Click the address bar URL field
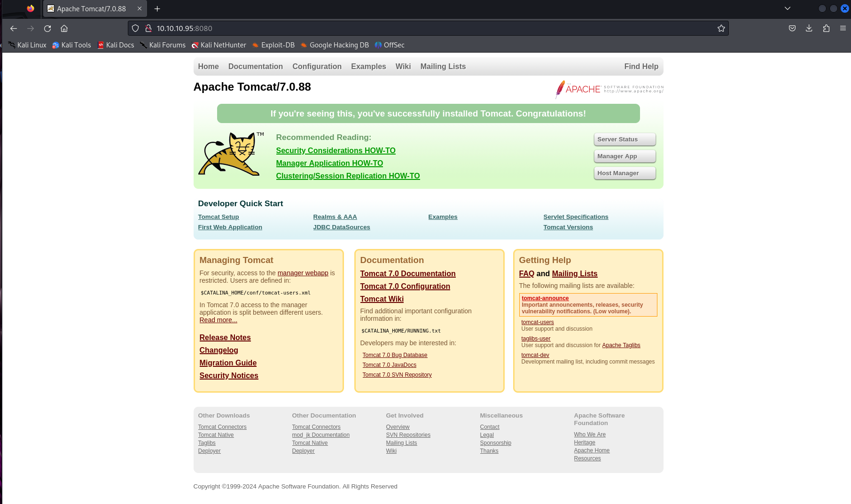 point(423,29)
